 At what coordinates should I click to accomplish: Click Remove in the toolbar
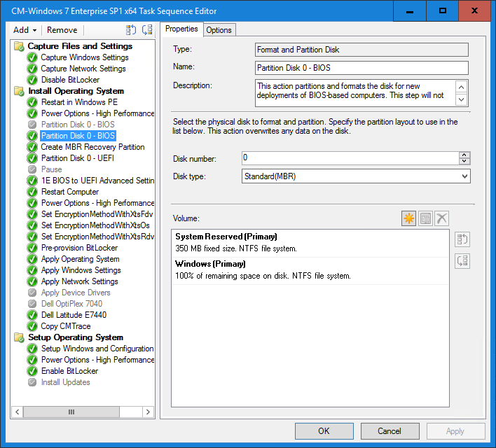(x=62, y=30)
